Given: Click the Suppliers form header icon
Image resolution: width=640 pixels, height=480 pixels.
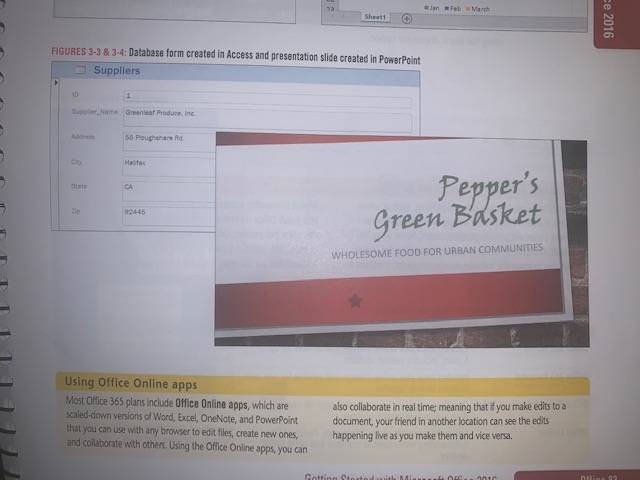Looking at the screenshot, I should click(80, 70).
